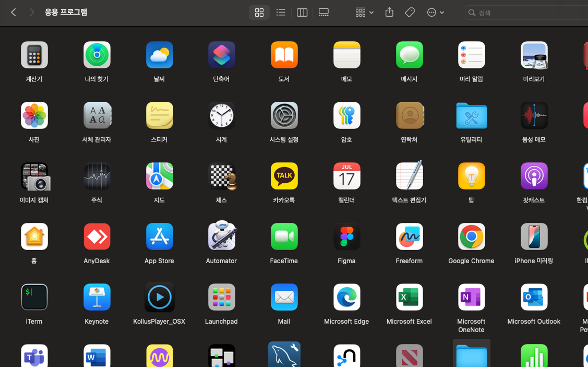The width and height of the screenshot is (588, 367).
Task: Click the tag edit button
Action: click(x=410, y=13)
